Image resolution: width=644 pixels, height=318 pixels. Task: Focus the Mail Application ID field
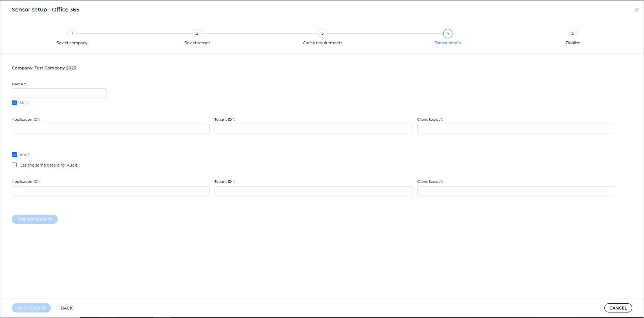pyautogui.click(x=111, y=129)
